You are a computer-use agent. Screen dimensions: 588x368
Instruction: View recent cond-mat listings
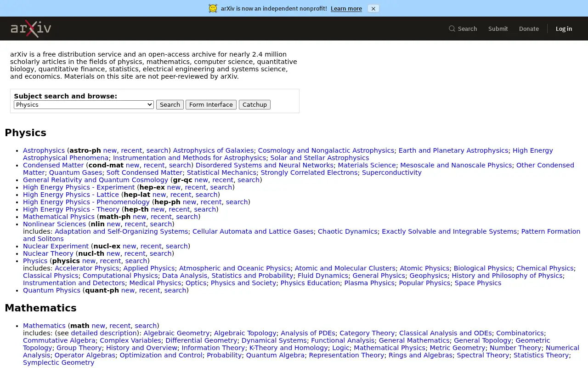tap(154, 165)
